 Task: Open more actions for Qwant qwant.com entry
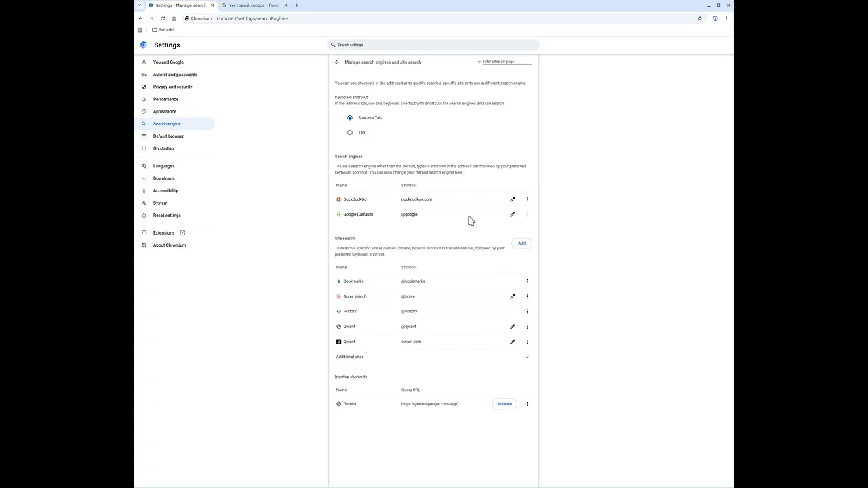pyautogui.click(x=527, y=342)
